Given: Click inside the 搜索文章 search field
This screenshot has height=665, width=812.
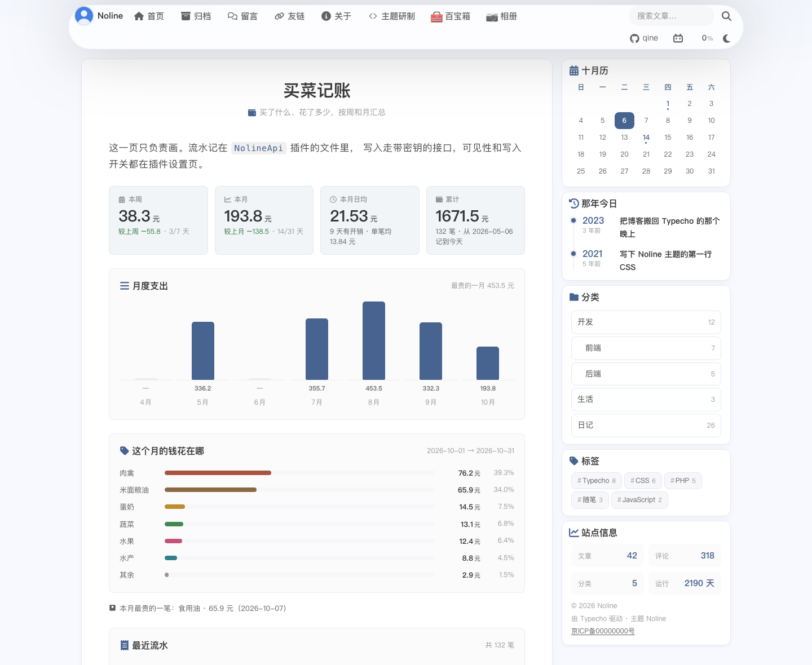Looking at the screenshot, I should (671, 16).
